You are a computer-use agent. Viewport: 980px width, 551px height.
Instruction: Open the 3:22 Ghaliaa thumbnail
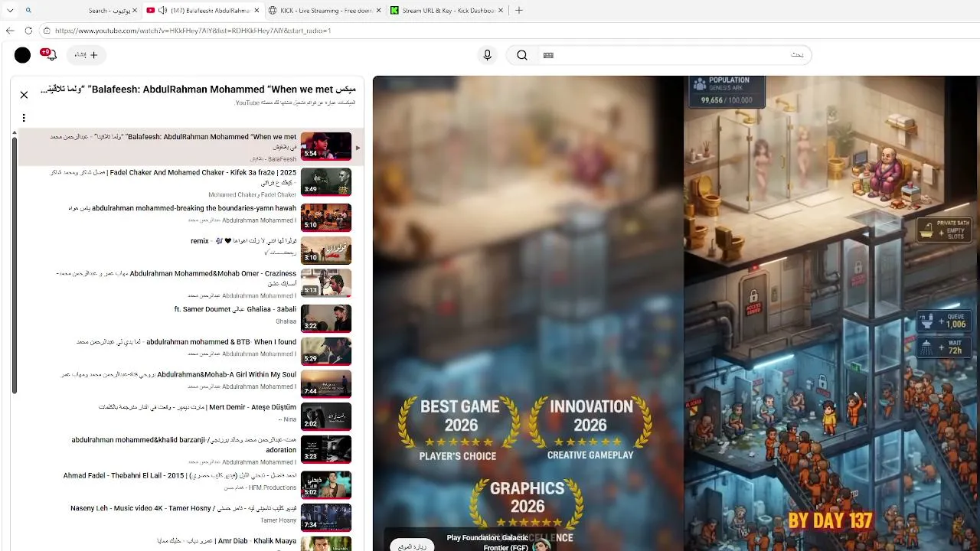point(326,318)
